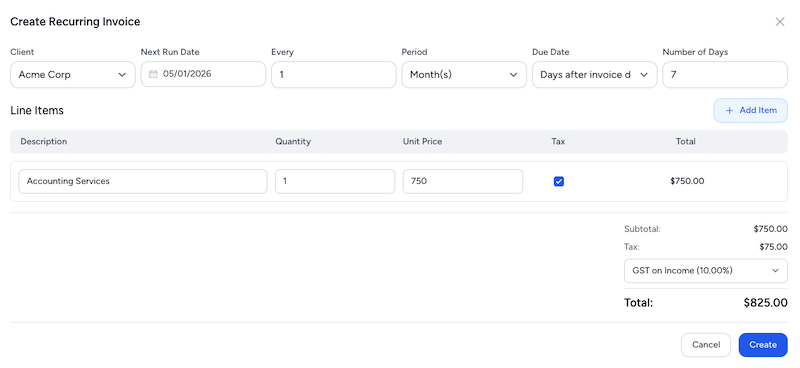The width and height of the screenshot is (800, 368).
Task: Click the Add Item button
Action: click(x=751, y=110)
